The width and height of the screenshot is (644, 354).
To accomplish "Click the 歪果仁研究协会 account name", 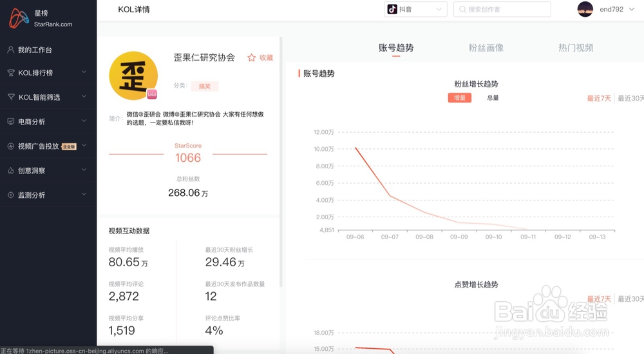I will 204,57.
